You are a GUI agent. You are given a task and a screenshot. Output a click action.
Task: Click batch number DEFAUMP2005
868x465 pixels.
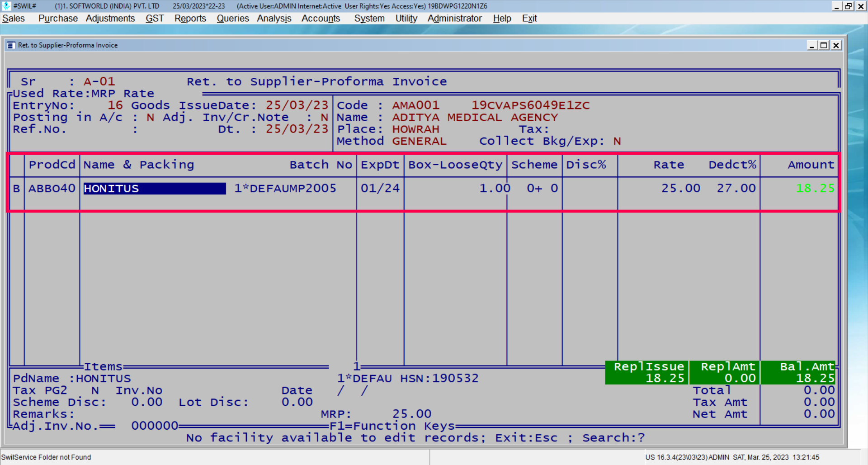293,189
